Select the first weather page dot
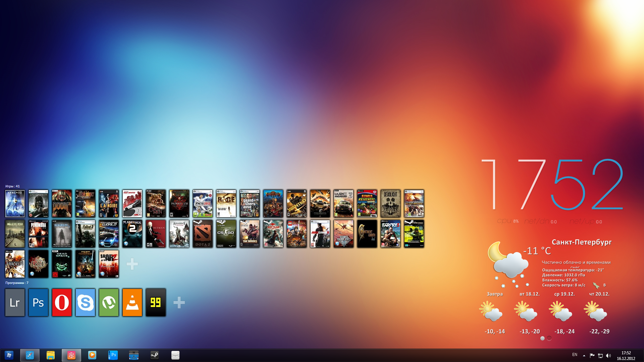644x362 pixels. point(542,338)
